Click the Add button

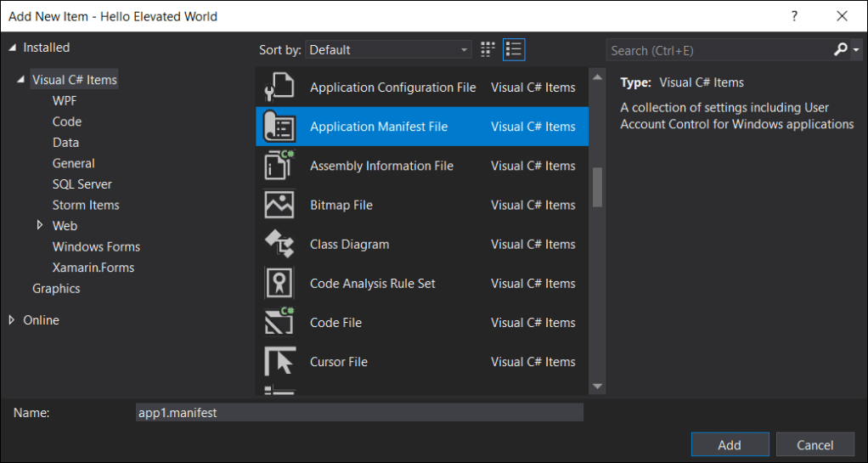click(x=730, y=444)
